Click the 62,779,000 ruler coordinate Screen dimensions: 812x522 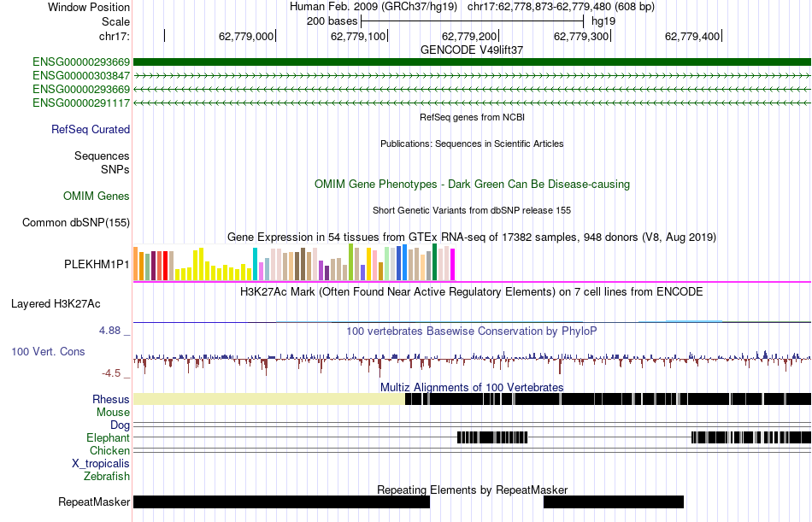coord(246,36)
